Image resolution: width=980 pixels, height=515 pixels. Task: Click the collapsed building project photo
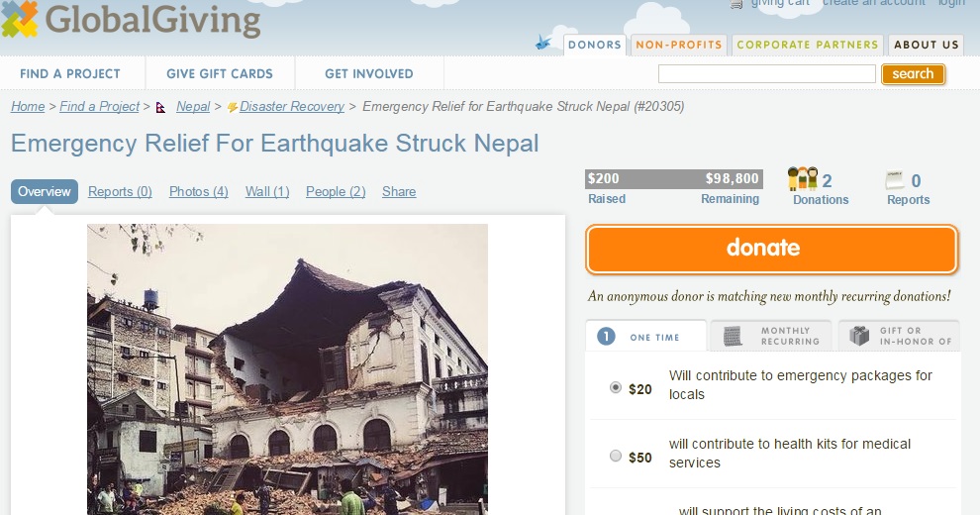pyautogui.click(x=287, y=369)
